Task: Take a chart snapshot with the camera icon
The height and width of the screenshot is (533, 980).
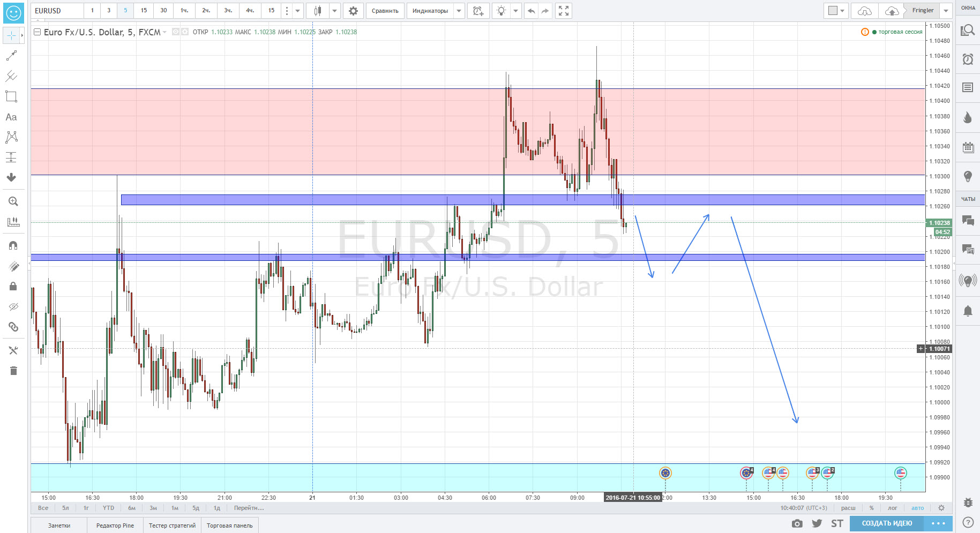Action: point(797,523)
